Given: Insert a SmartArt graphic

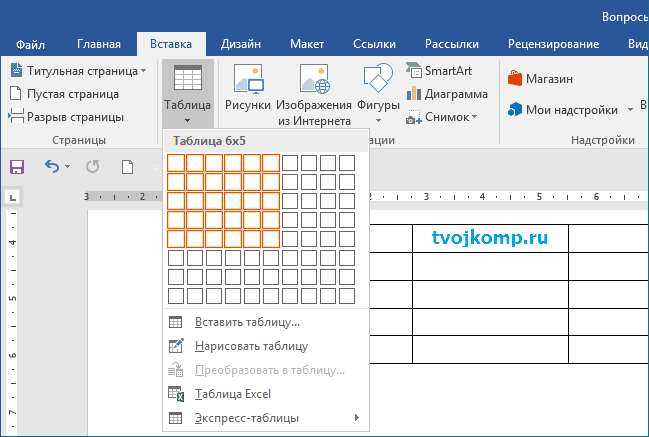Looking at the screenshot, I should (439, 71).
